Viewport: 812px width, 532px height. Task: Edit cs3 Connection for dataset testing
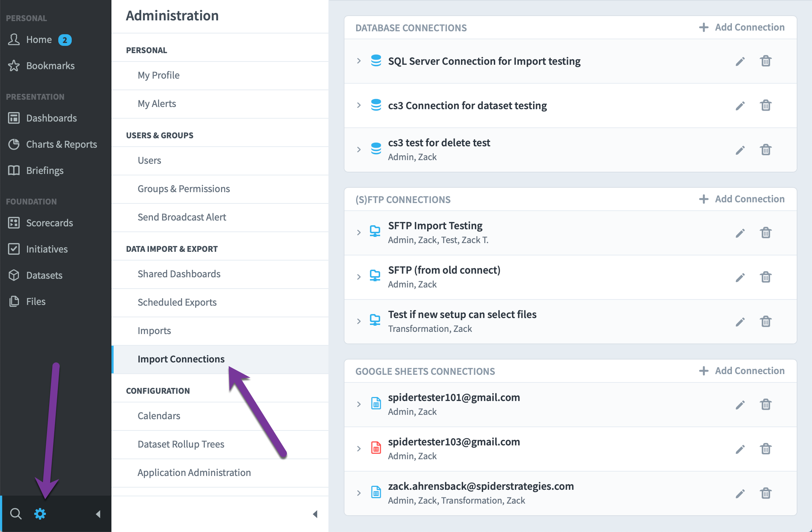coord(740,106)
